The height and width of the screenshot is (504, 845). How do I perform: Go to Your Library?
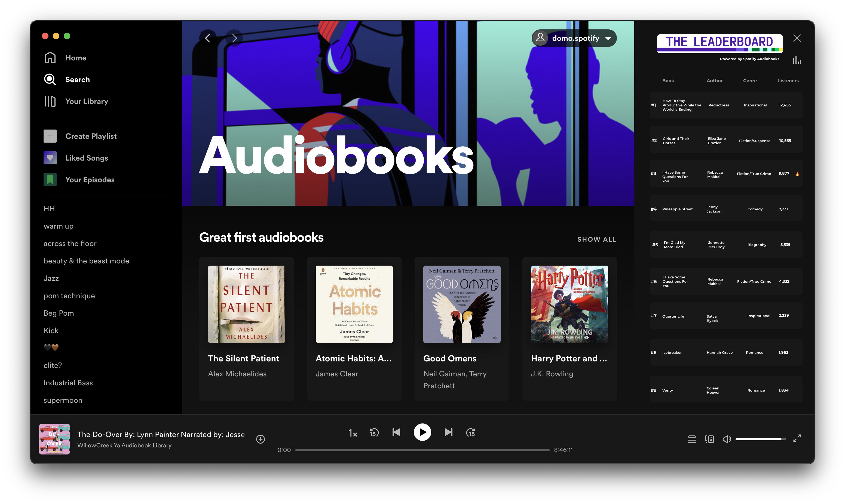(x=86, y=101)
